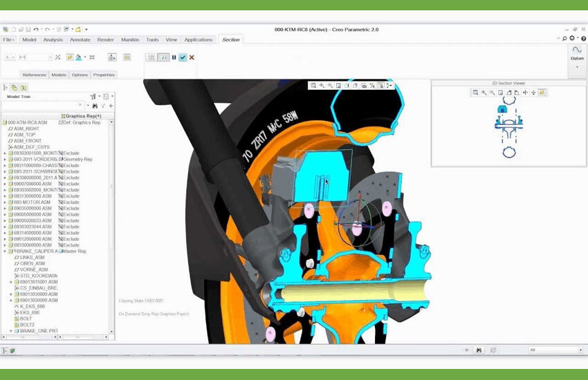Viewport: 588px width, 380px height.
Task: Open the Properties dashboard panel
Action: (x=104, y=75)
